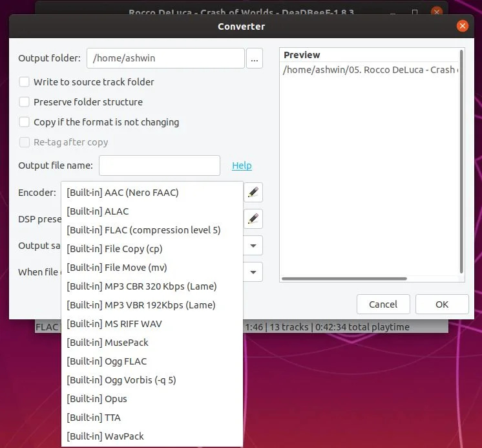Click the DSP preset edit pencil icon
The image size is (482, 448).
click(254, 219)
